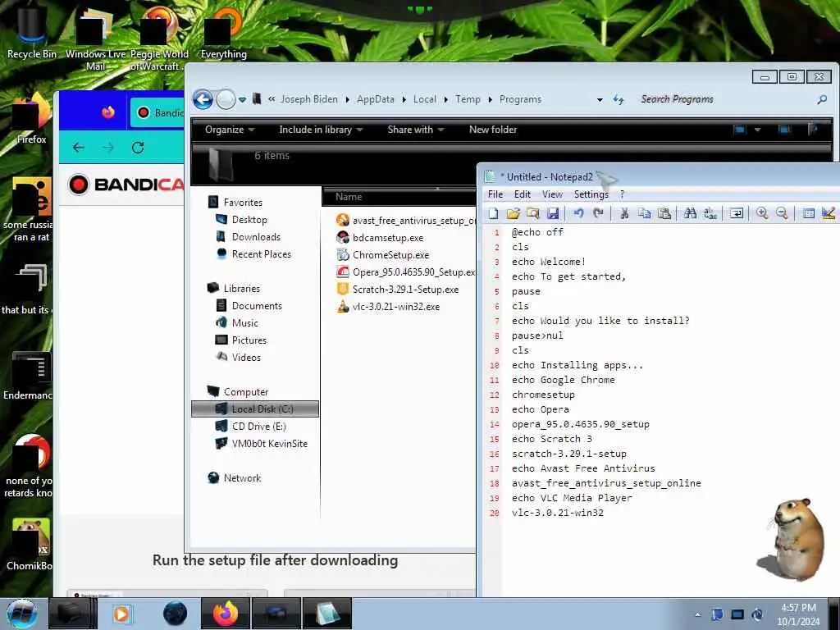The image size is (840, 630).
Task: Select Downloads in the navigation pane
Action: click(256, 237)
